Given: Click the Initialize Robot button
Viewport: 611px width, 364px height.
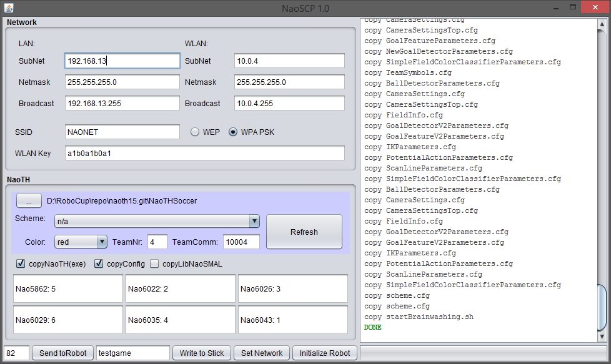Looking at the screenshot, I should [325, 353].
